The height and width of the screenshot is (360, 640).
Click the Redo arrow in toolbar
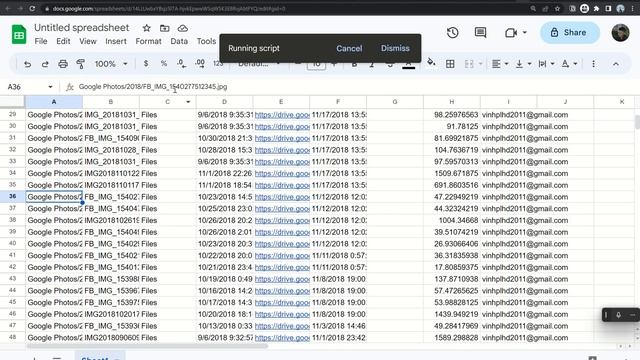click(x=45, y=64)
